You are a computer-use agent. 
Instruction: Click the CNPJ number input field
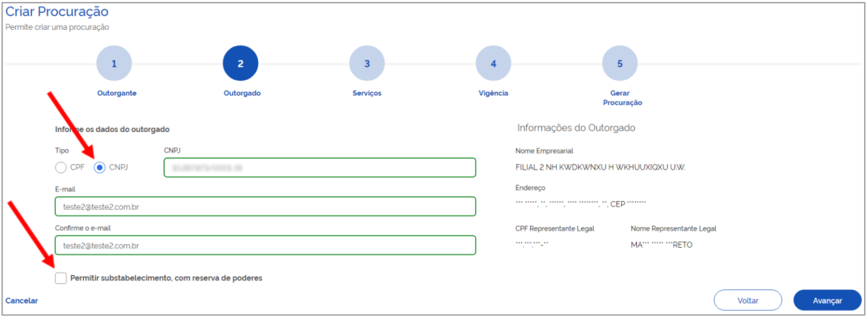click(x=320, y=167)
